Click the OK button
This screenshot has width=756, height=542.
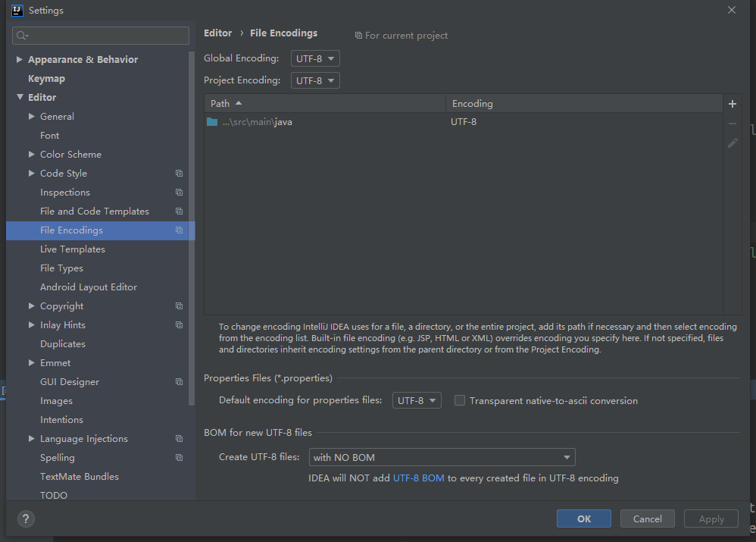[583, 519]
